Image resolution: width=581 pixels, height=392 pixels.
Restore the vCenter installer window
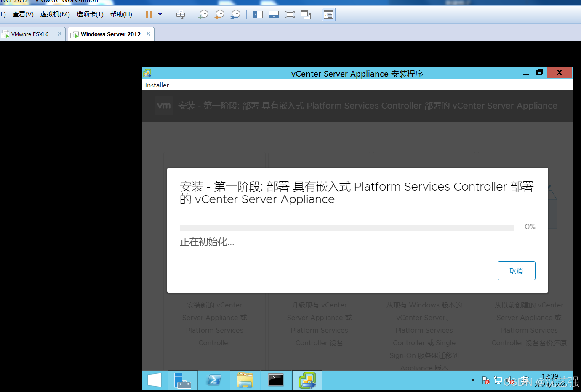point(540,73)
